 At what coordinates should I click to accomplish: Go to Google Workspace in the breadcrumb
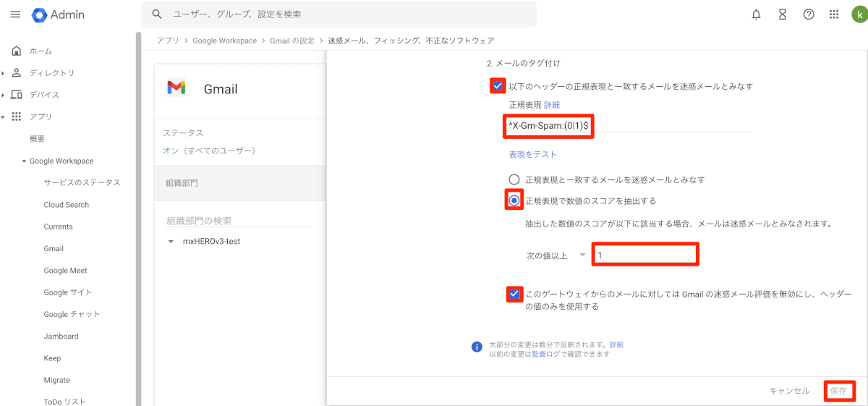[x=224, y=41]
